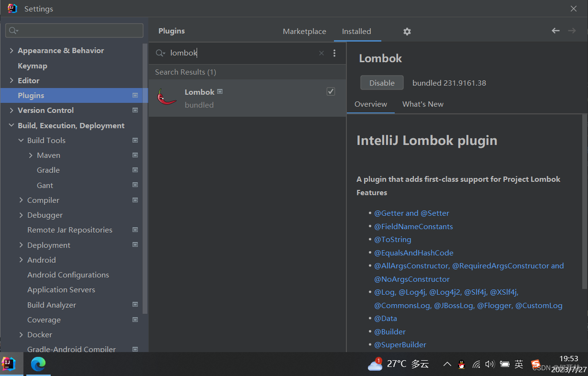Collapse the Build Tools node
This screenshot has height=376, width=588.
click(x=21, y=141)
